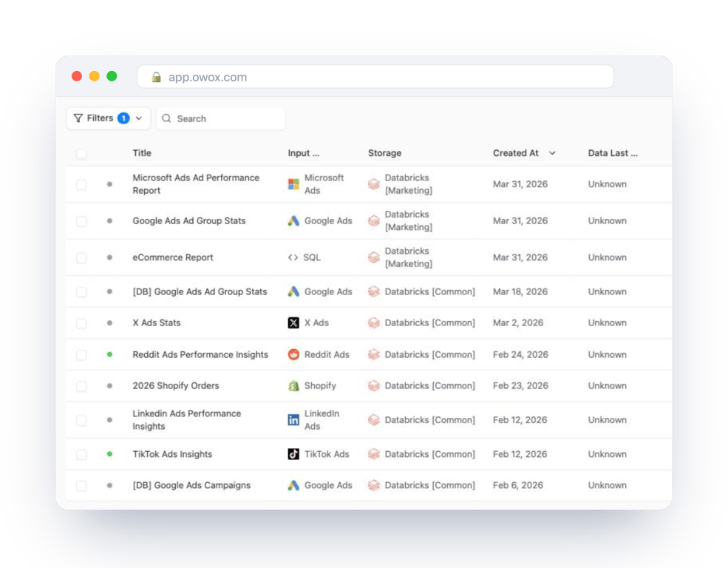Open X Ads Stats title
This screenshot has height=568, width=728.
[157, 322]
